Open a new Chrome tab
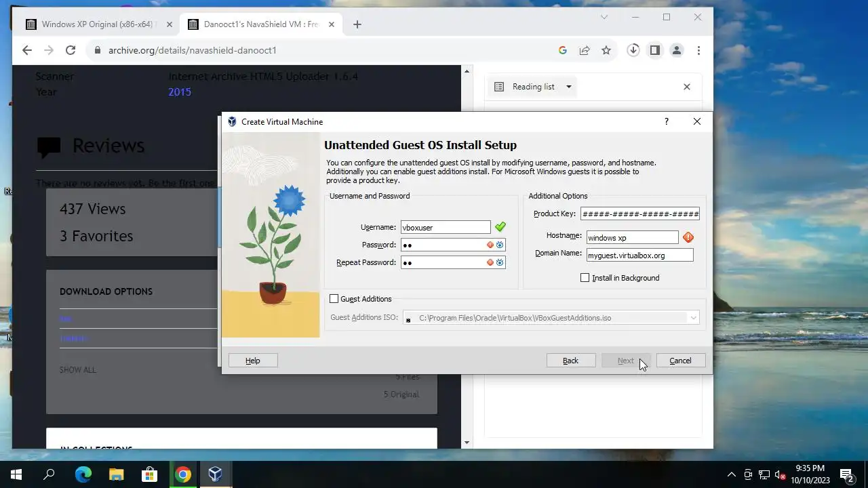 (x=357, y=24)
